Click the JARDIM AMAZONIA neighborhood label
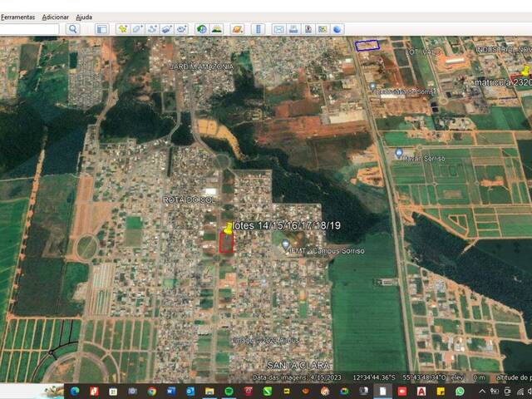Viewport: 532px width, 399px height. [x=201, y=66]
